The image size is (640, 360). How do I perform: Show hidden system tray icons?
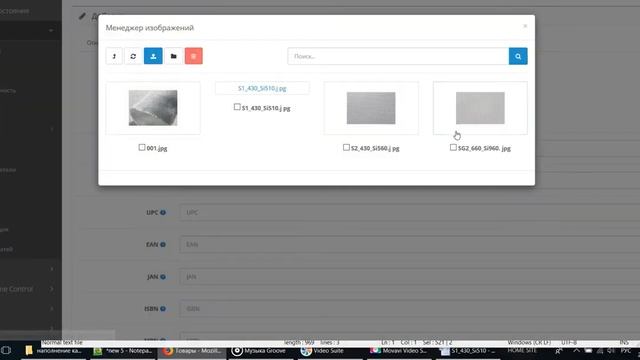click(x=576, y=351)
